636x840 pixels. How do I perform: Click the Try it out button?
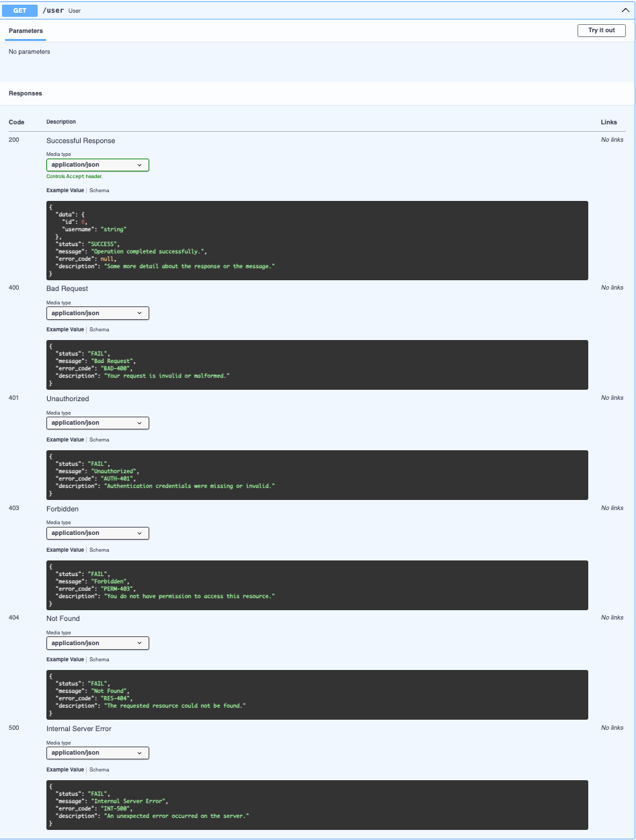pos(601,30)
